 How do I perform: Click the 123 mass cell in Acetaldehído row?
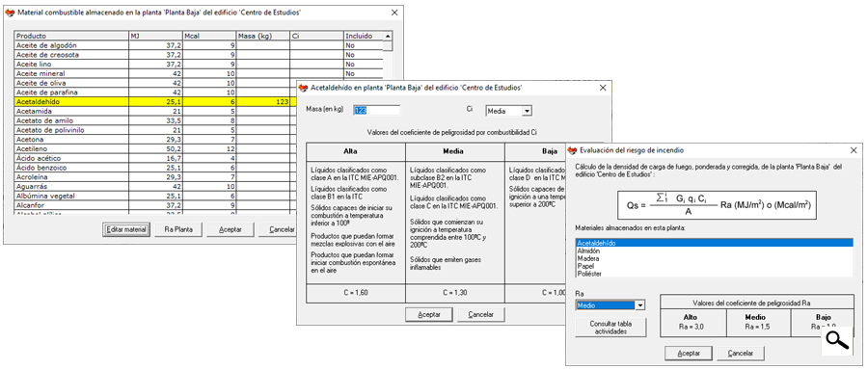tap(263, 102)
